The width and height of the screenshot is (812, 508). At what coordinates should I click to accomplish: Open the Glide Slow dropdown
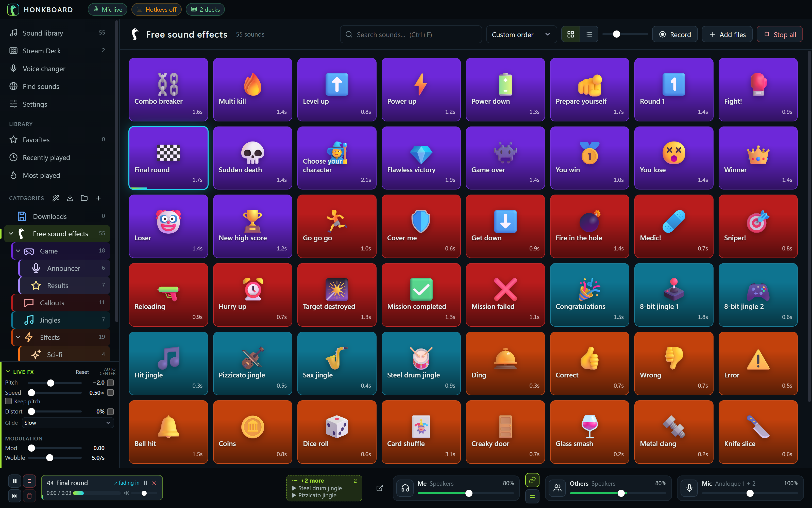pos(68,423)
